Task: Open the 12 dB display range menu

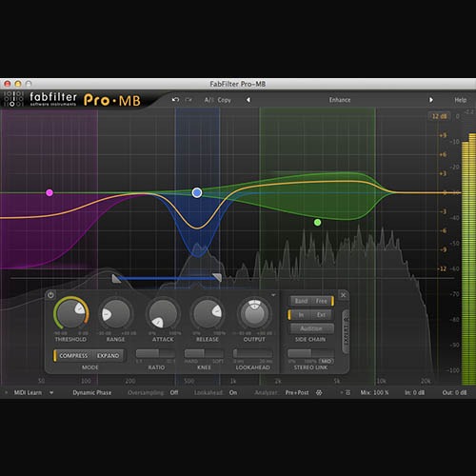Action: click(439, 116)
